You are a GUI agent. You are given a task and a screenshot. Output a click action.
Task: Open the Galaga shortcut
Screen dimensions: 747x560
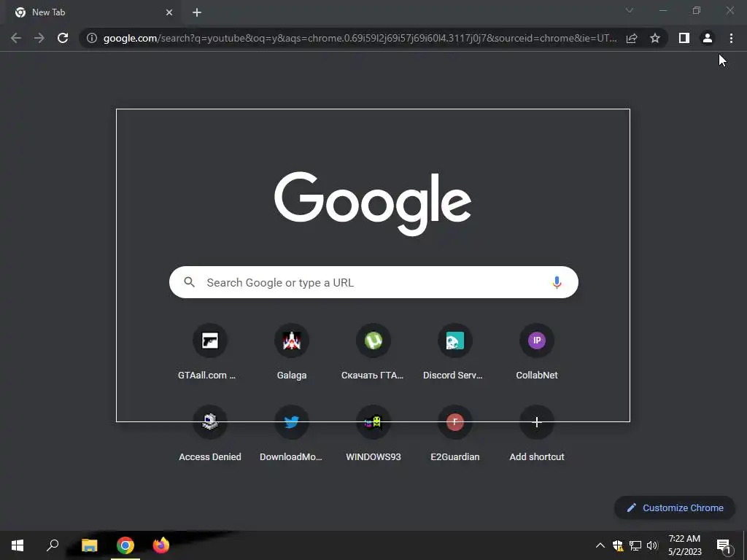tap(292, 352)
